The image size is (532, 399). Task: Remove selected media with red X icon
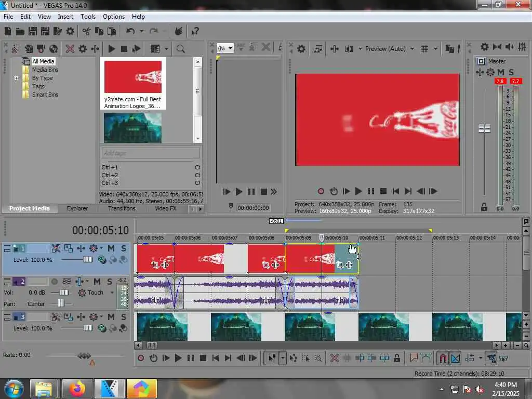(70, 49)
